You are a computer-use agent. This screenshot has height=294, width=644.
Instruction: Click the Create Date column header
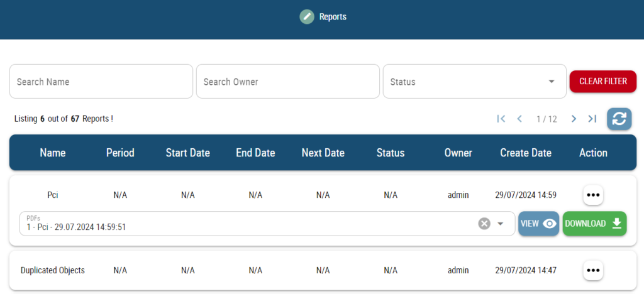(525, 153)
